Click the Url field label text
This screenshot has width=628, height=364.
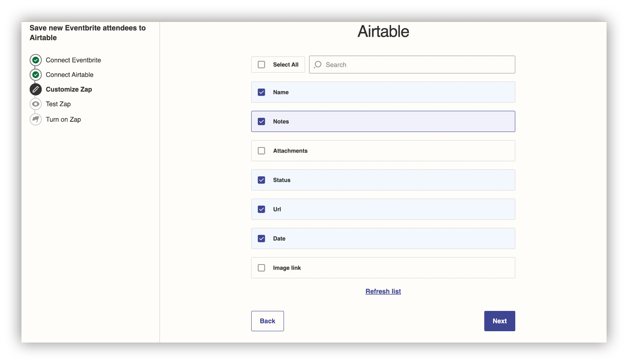[277, 209]
